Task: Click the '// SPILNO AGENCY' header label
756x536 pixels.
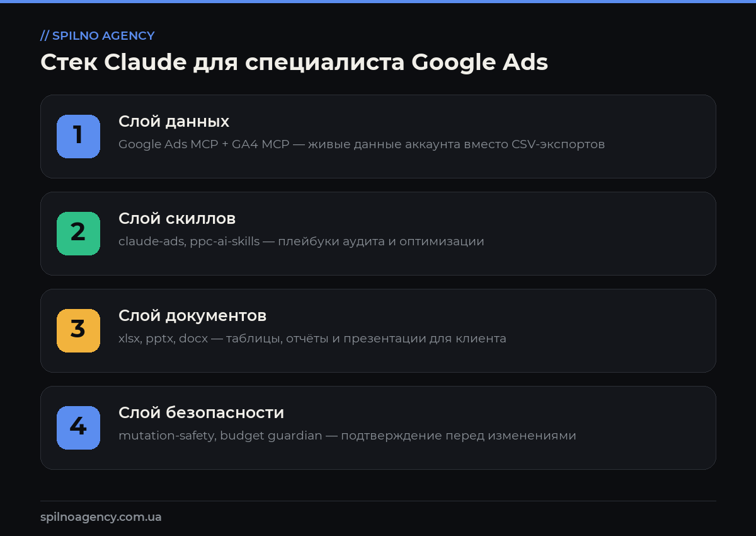Action: tap(98, 36)
